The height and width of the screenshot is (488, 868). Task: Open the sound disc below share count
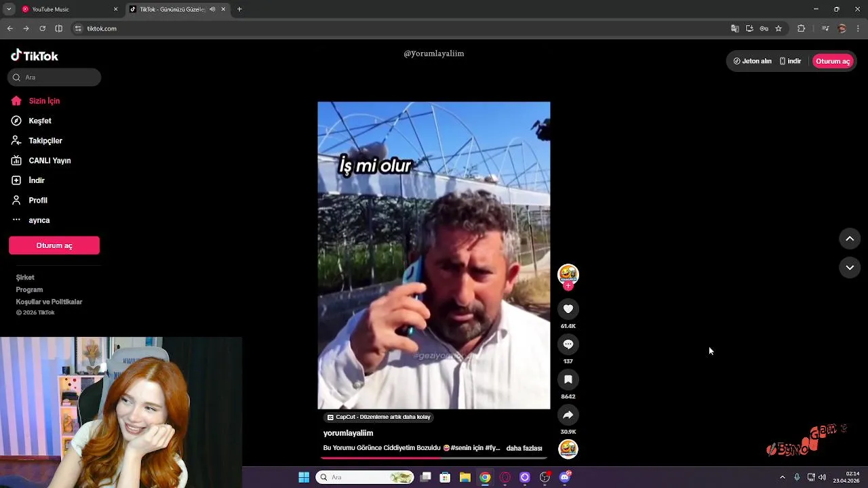[x=568, y=449]
